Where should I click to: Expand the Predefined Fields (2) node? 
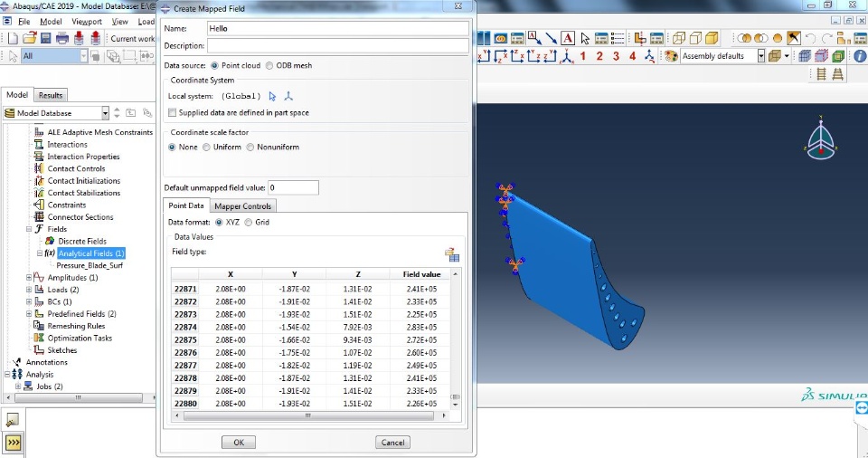coord(29,314)
